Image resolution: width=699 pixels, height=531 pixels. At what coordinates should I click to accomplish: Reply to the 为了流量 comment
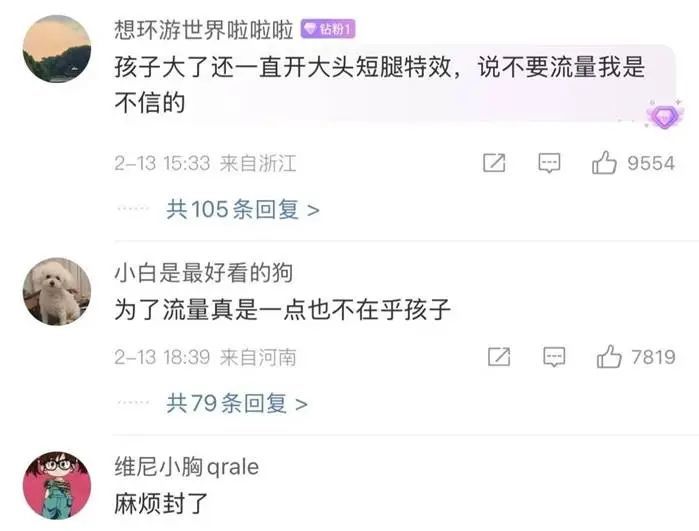click(554, 358)
